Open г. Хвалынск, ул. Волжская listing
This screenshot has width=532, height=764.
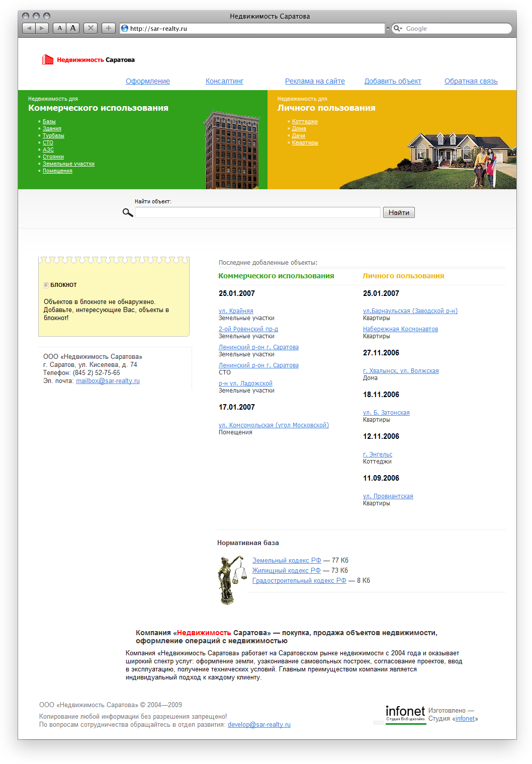point(401,371)
